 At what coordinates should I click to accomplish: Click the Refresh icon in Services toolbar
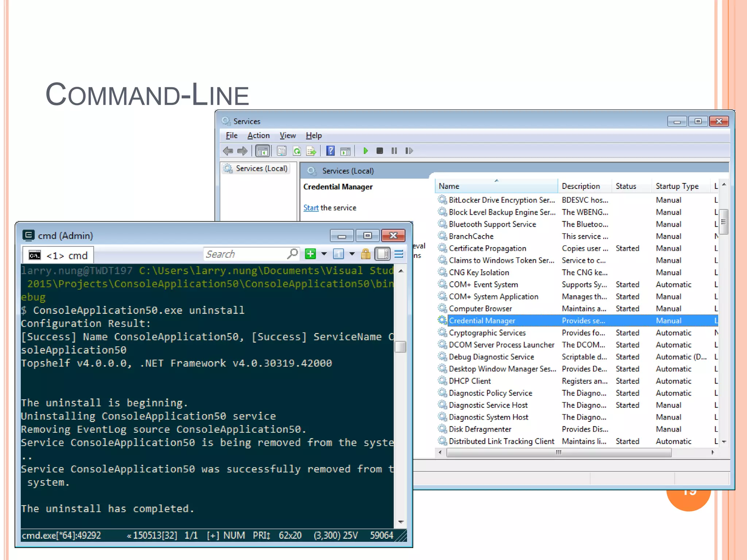pyautogui.click(x=297, y=151)
